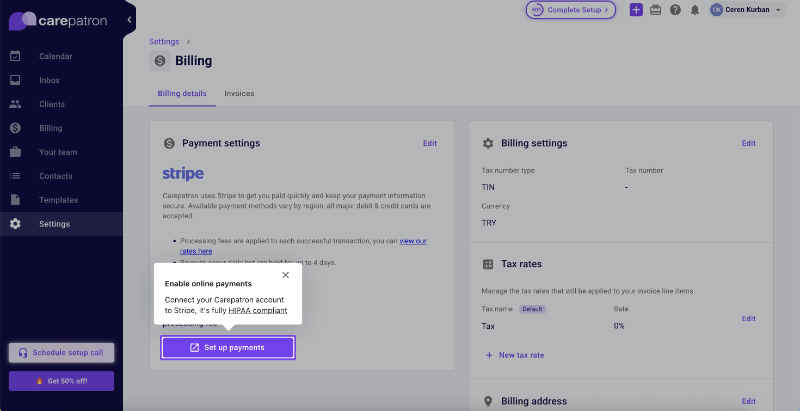Open the notifications bell
The width and height of the screenshot is (800, 411).
pos(695,10)
